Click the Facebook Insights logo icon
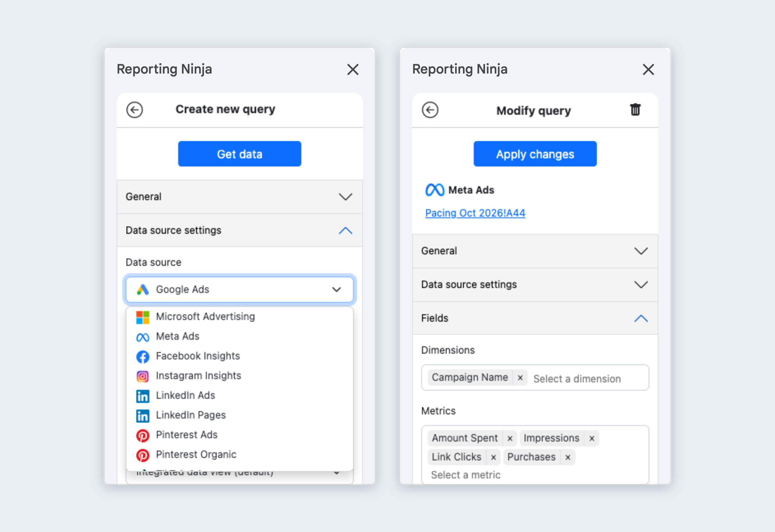Screen dimensions: 775x532 click(x=143, y=357)
